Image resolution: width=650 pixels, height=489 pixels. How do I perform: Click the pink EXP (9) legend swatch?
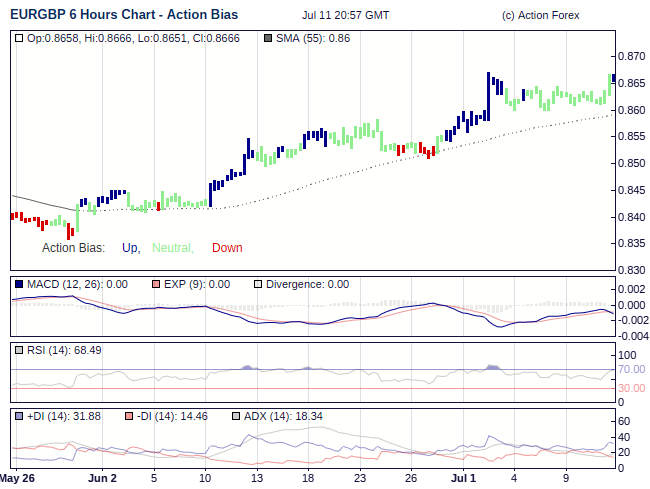[x=154, y=284]
